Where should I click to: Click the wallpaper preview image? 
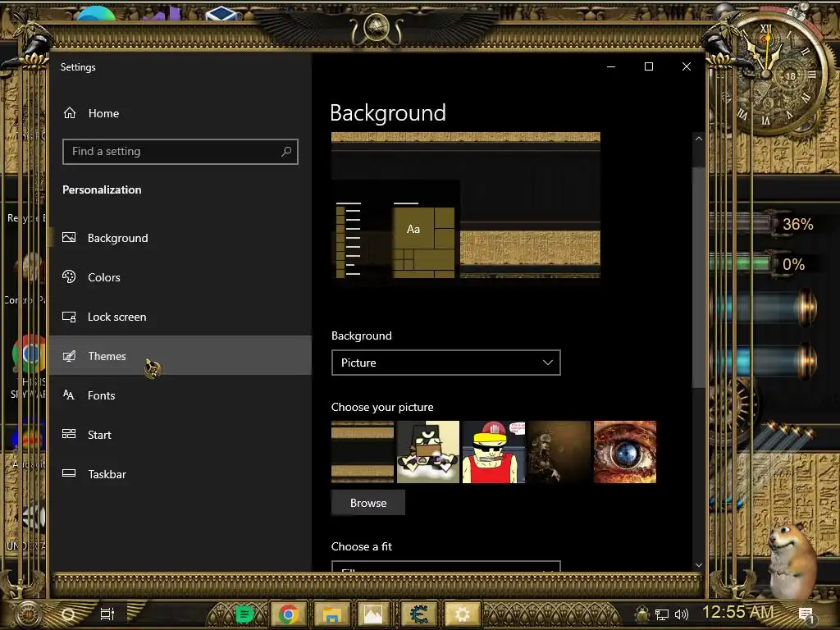(466, 205)
